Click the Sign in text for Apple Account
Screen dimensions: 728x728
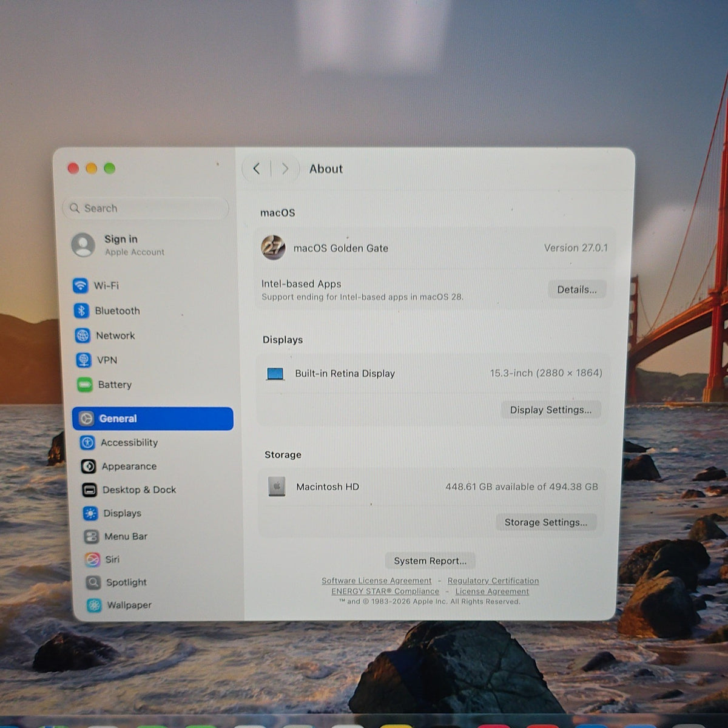pos(121,239)
